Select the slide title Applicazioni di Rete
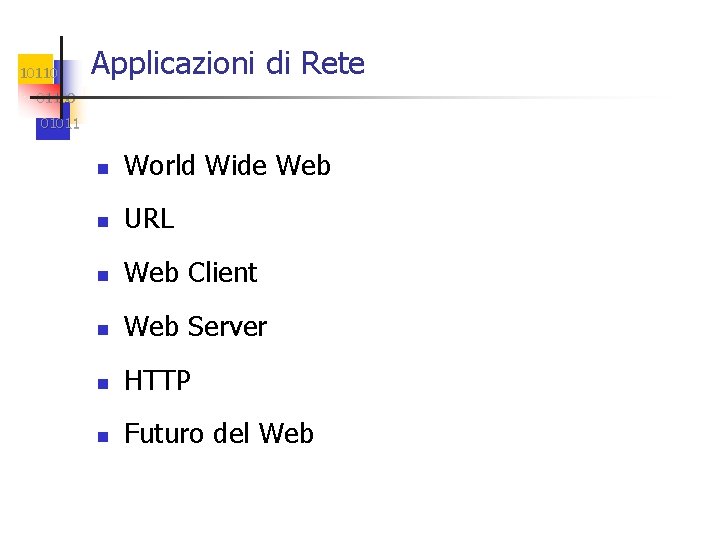720x540 pixels. coord(228,64)
